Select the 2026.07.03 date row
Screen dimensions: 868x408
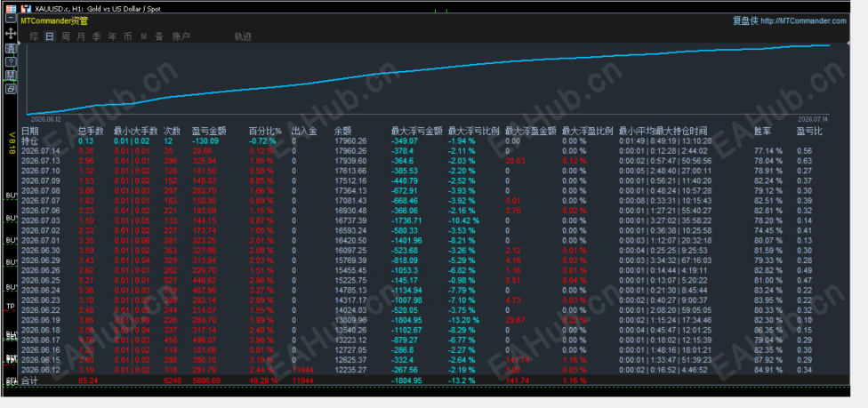tap(38, 220)
